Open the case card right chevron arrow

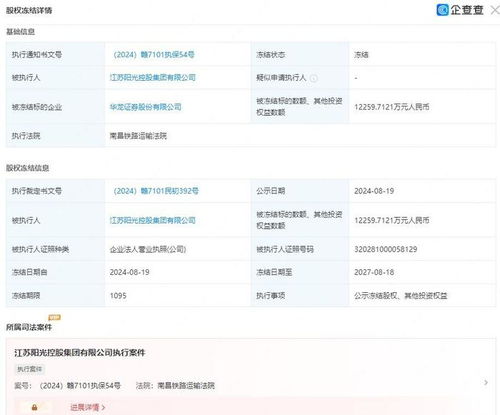point(486,382)
